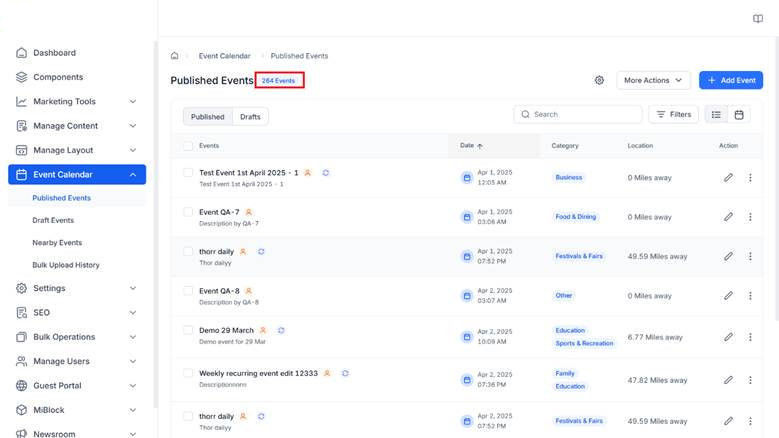Click the home breadcrumb icon
Image resolution: width=779 pixels, height=438 pixels.
[x=174, y=56]
